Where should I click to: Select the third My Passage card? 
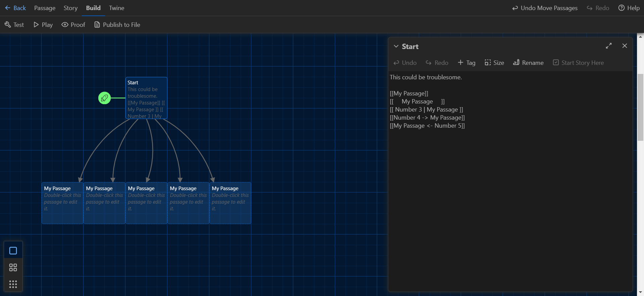[146, 203]
